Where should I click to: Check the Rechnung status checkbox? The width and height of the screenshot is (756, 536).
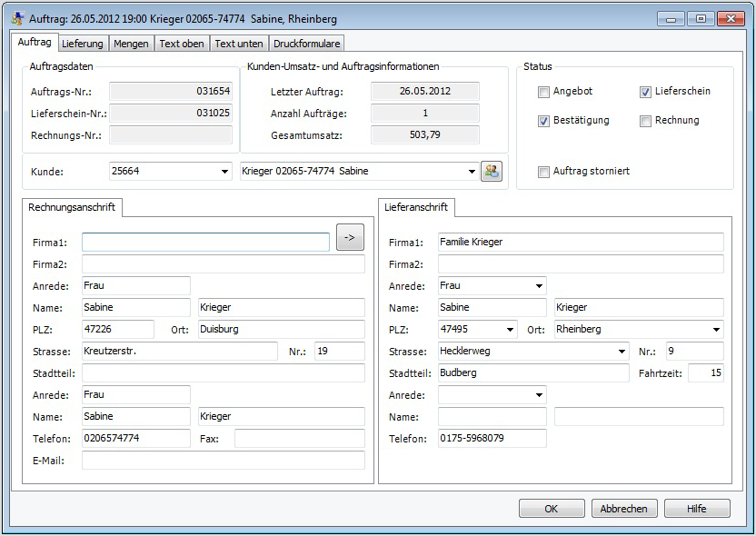click(645, 121)
